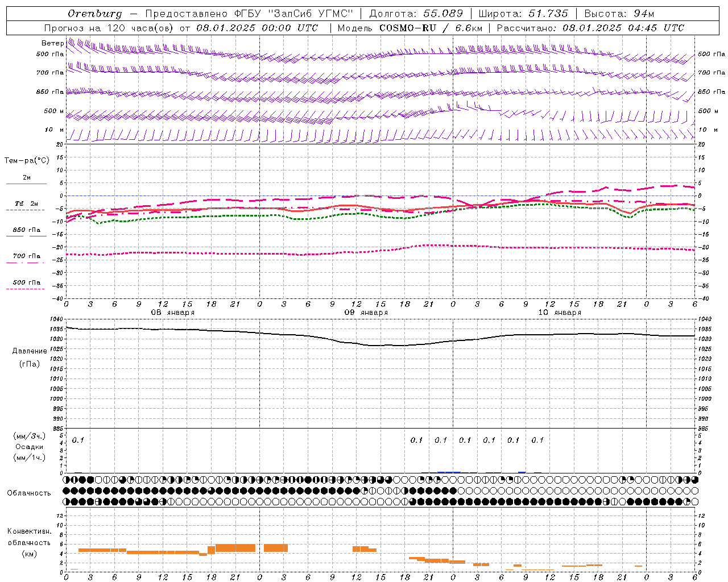
Task: Click "Прогноз на 120 часа(ов)" forecast header
Action: [x=109, y=28]
